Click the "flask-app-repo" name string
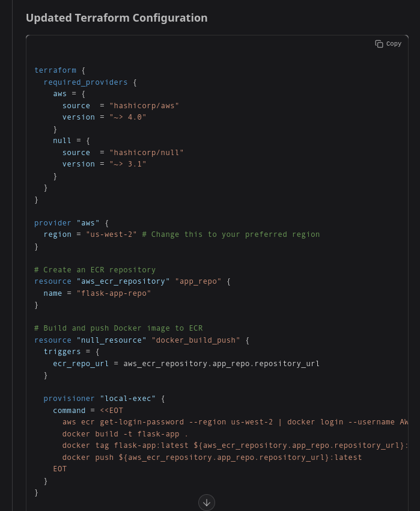 [114, 293]
